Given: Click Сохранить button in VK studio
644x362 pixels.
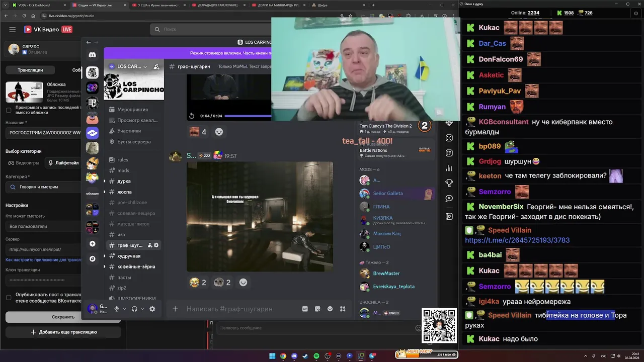Looking at the screenshot, I should point(63,317).
